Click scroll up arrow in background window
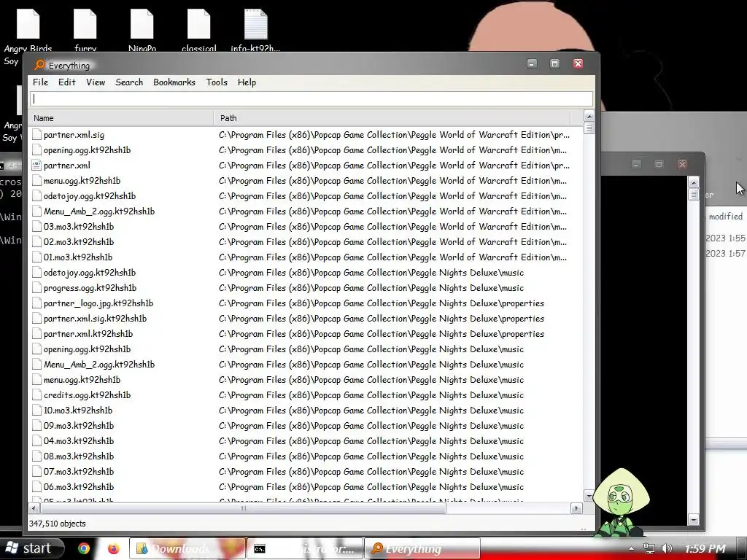 (694, 183)
